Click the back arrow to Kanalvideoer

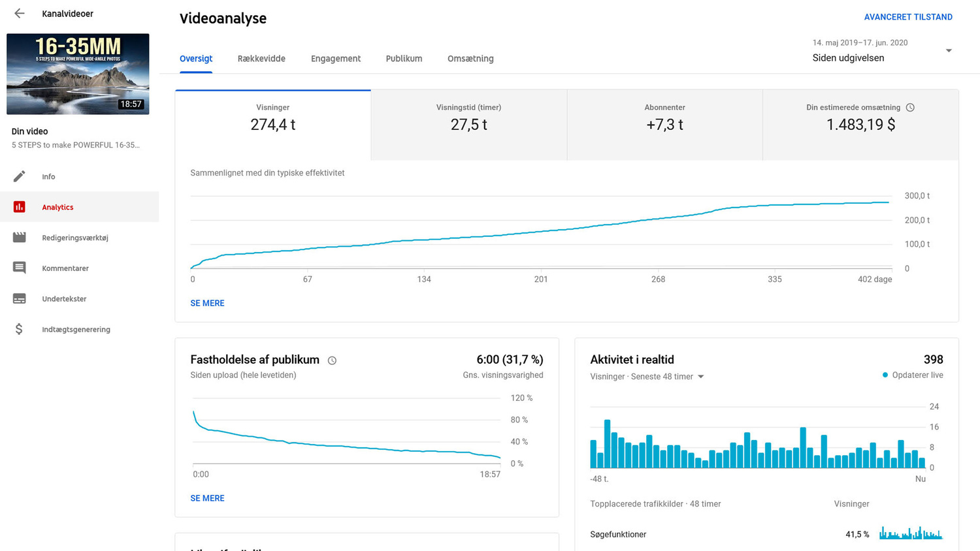tap(20, 14)
